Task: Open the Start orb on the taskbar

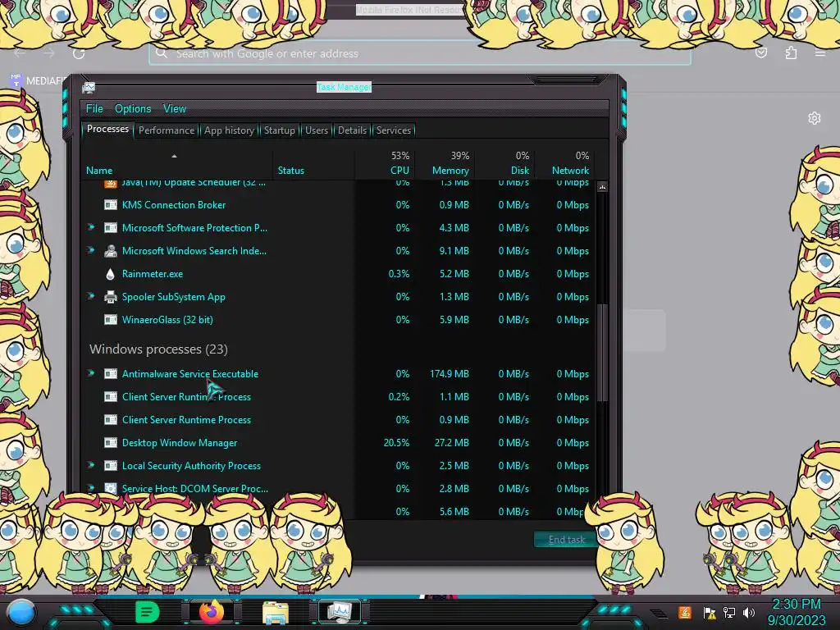Action: coord(21,612)
